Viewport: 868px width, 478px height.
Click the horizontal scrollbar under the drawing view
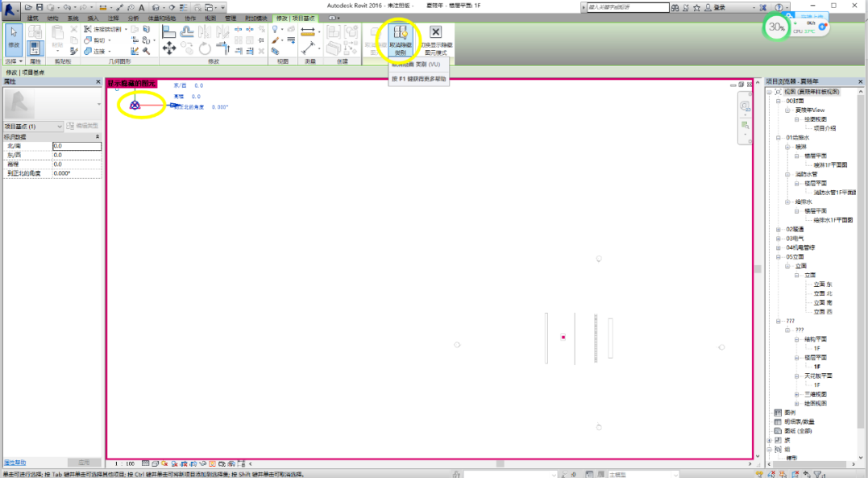500,463
